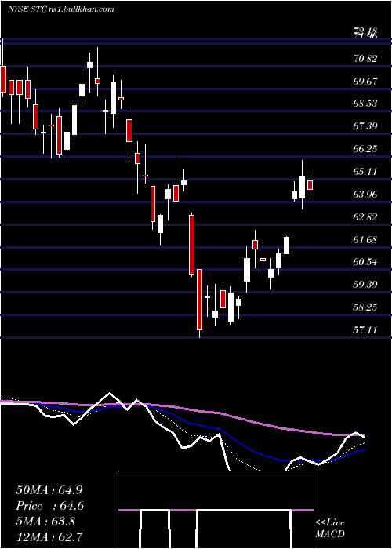Click the 50MA : 64.9 readout

49,490
